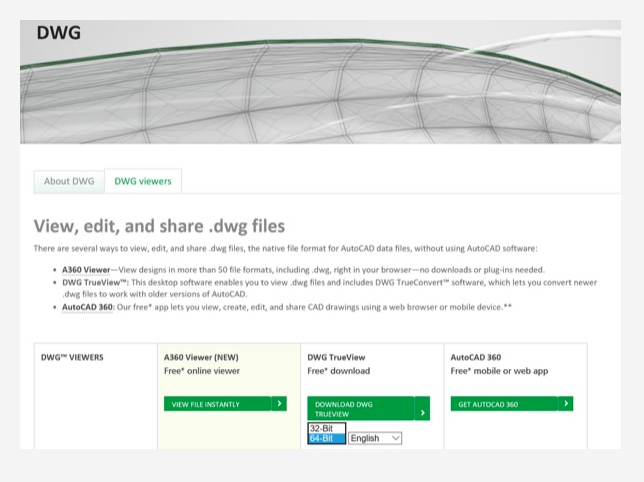The image size is (644, 482).
Task: Open the A360 Viewer link
Action: tap(86, 270)
